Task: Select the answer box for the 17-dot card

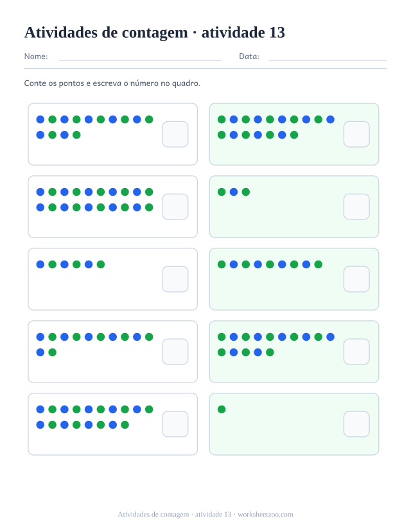Action: coord(356,134)
